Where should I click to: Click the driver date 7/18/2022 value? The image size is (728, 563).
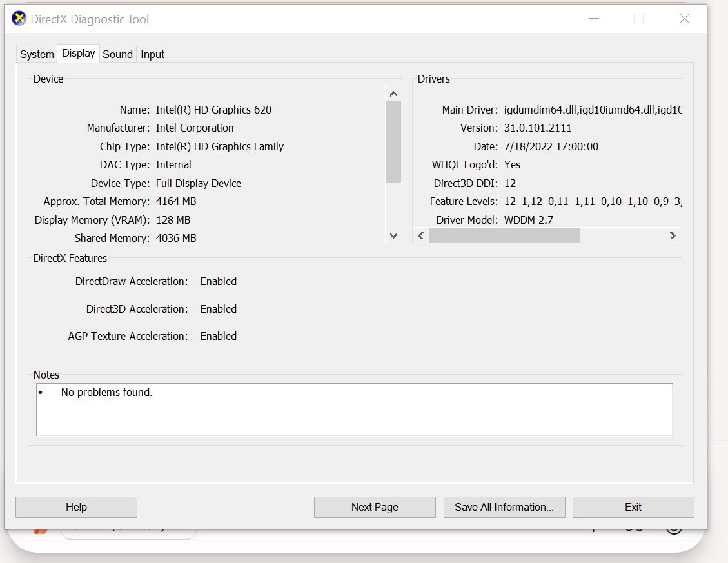[551, 146]
